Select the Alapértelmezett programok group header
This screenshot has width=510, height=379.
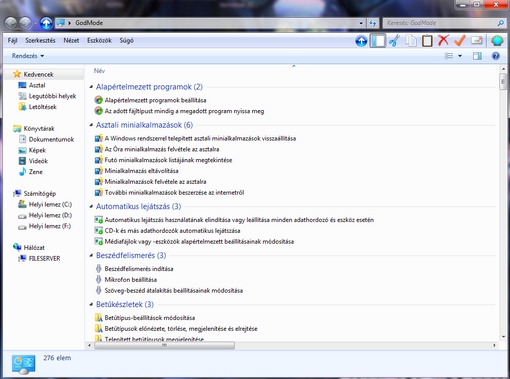149,87
